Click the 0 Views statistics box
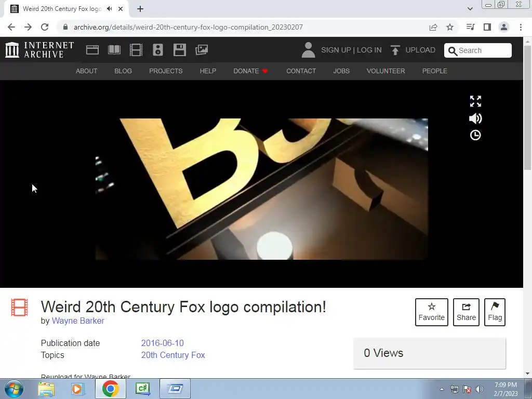The image size is (532, 399). [430, 353]
